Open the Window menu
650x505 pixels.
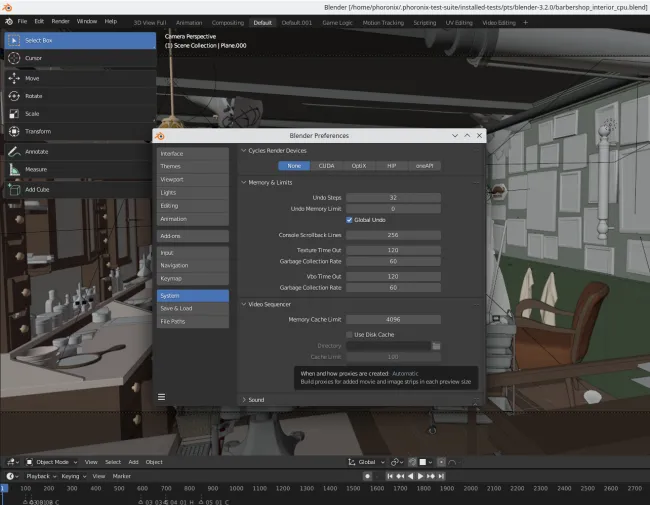[x=87, y=22]
